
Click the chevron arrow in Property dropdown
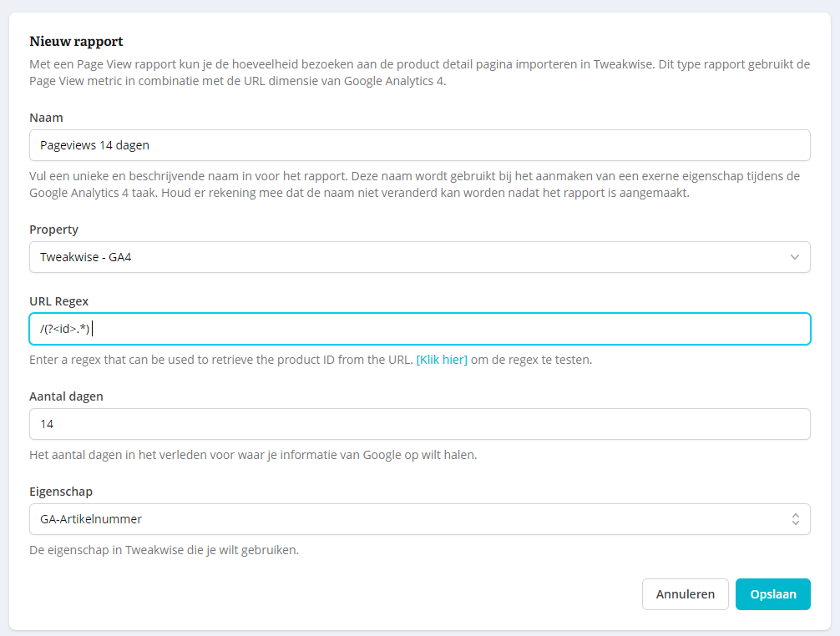794,257
